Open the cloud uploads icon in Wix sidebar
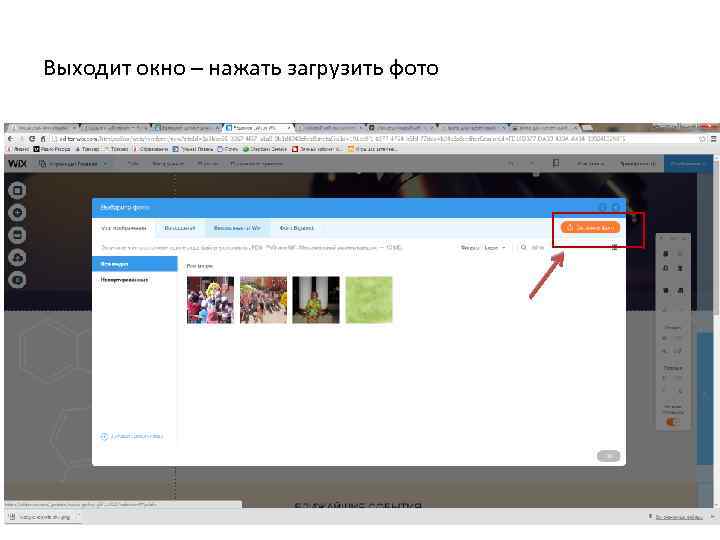The width and height of the screenshot is (720, 540). (17, 258)
